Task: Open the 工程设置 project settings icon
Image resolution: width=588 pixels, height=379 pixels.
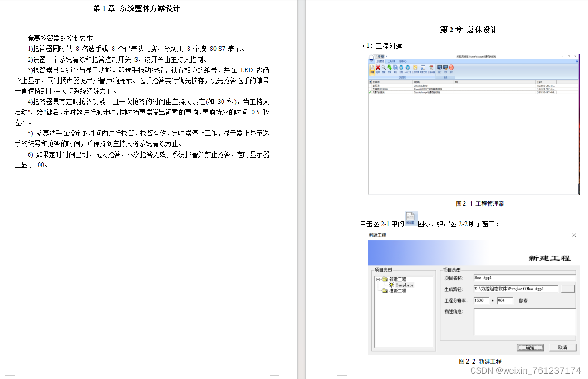Action: click(431, 69)
